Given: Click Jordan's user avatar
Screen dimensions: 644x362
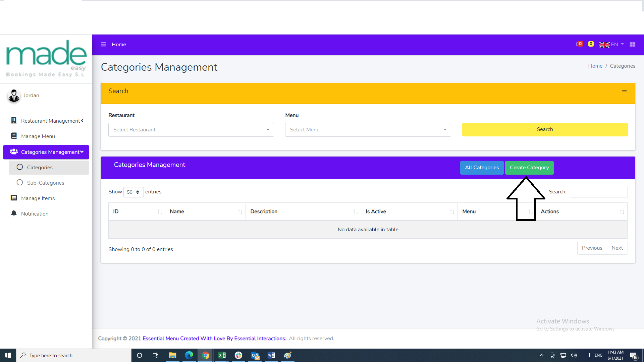Looking at the screenshot, I should tap(14, 96).
